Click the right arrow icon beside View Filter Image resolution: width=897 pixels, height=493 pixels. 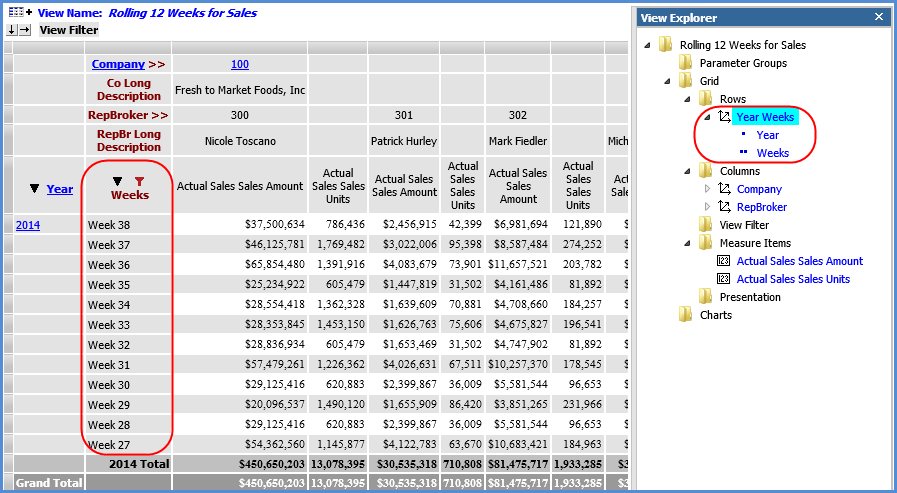(x=25, y=30)
